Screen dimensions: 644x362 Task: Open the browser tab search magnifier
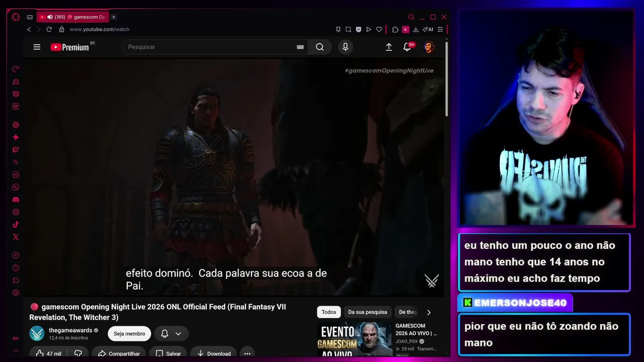pyautogui.click(x=411, y=17)
